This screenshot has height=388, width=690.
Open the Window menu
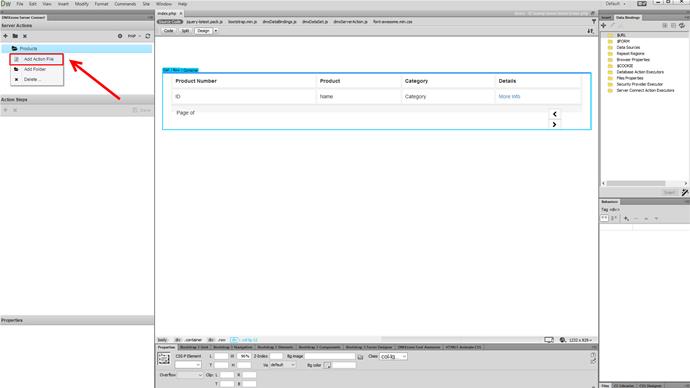pos(164,4)
